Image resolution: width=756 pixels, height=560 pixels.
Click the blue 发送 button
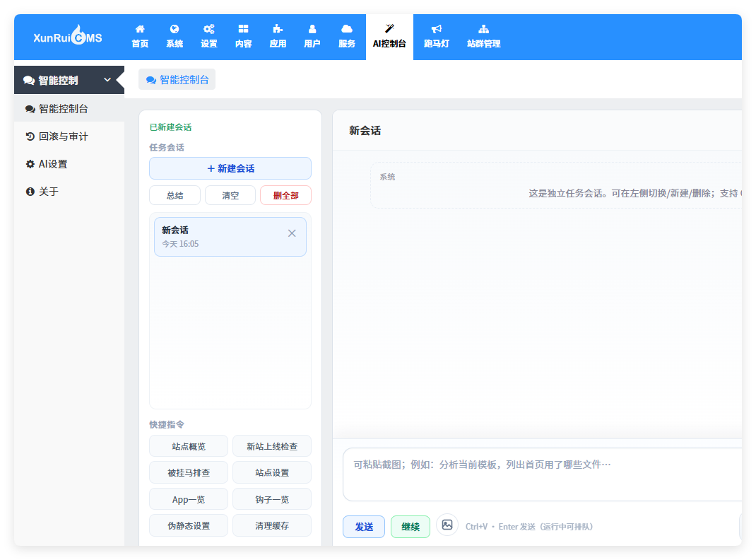coord(364,527)
